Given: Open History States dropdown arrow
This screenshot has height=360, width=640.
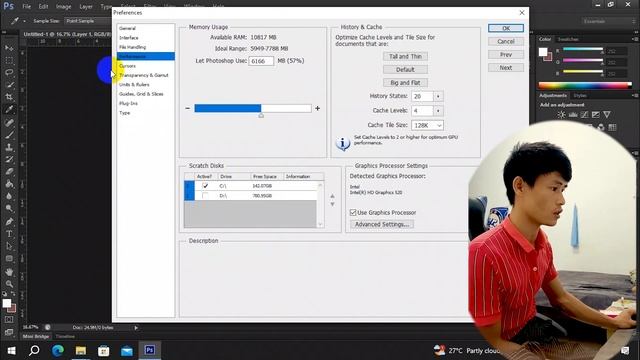Looking at the screenshot, I should pyautogui.click(x=438, y=96).
